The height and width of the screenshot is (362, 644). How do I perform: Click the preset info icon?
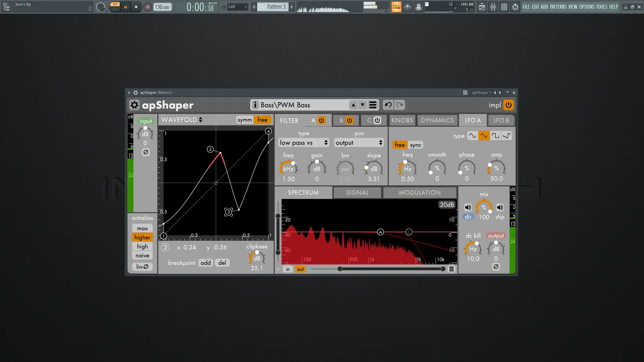pyautogui.click(x=255, y=105)
